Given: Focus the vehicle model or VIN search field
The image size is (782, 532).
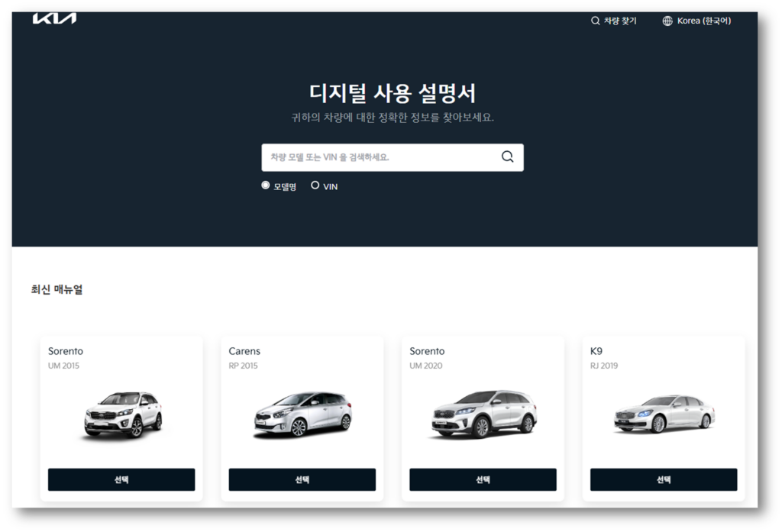Looking at the screenshot, I should 393,157.
